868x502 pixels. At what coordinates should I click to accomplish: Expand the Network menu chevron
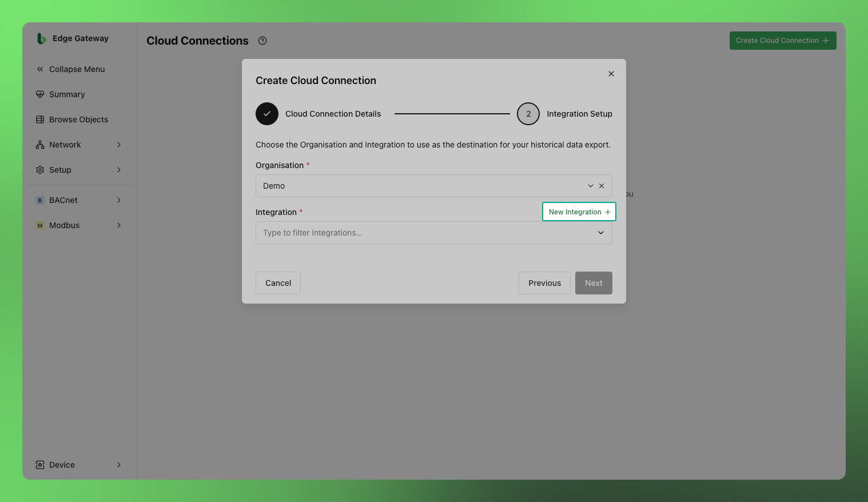(x=119, y=145)
